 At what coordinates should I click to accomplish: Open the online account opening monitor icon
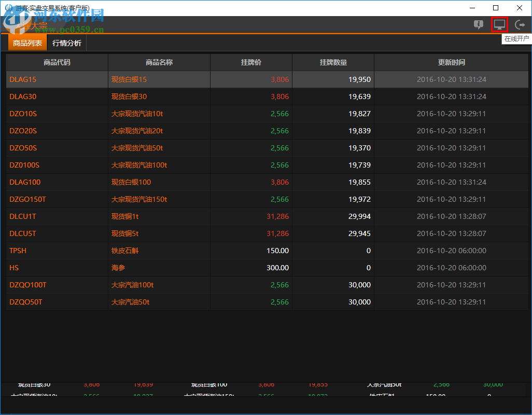coord(499,24)
